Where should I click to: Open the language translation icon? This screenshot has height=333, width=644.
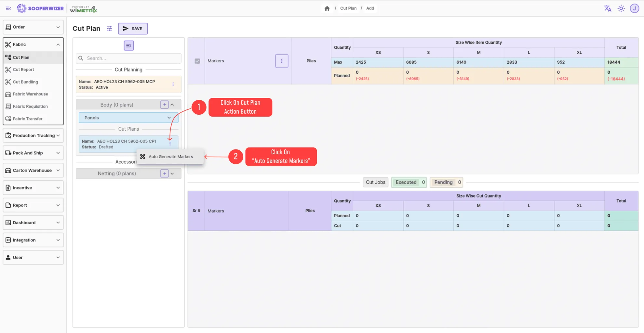click(608, 8)
